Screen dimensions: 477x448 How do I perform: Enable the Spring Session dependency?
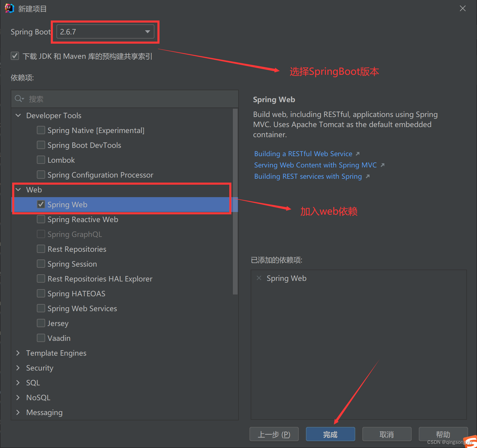tap(41, 264)
